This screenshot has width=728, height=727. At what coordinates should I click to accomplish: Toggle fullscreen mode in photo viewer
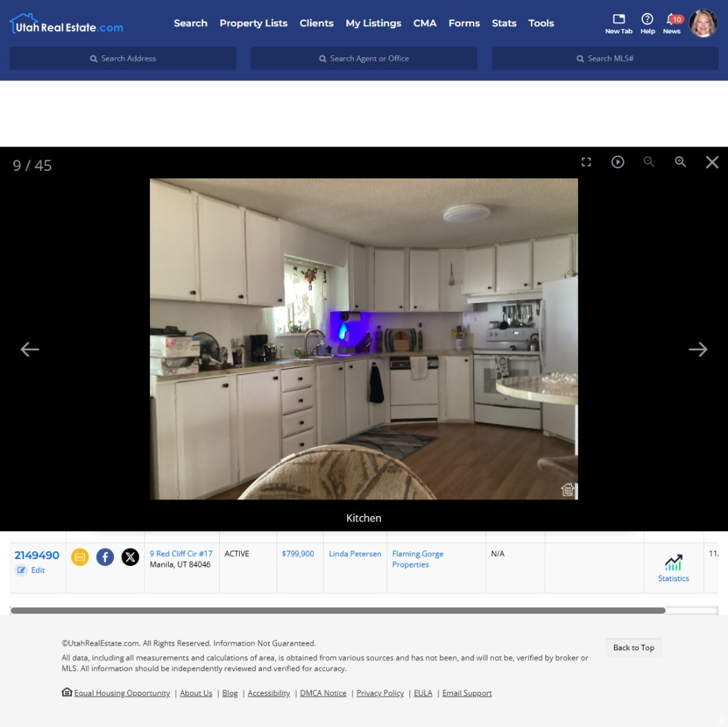pos(586,162)
